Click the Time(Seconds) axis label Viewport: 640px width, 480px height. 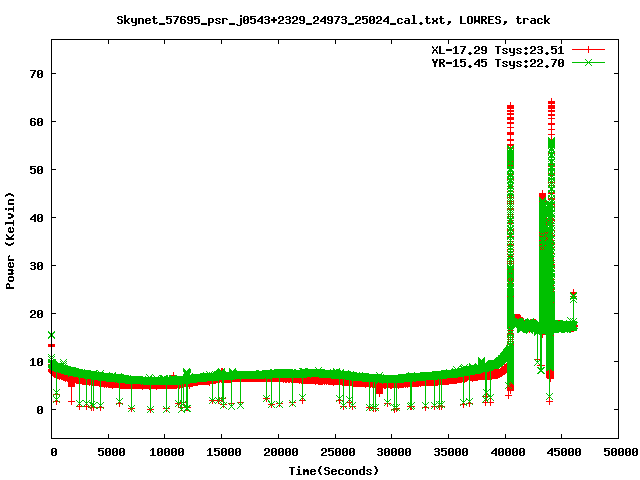tap(333, 471)
